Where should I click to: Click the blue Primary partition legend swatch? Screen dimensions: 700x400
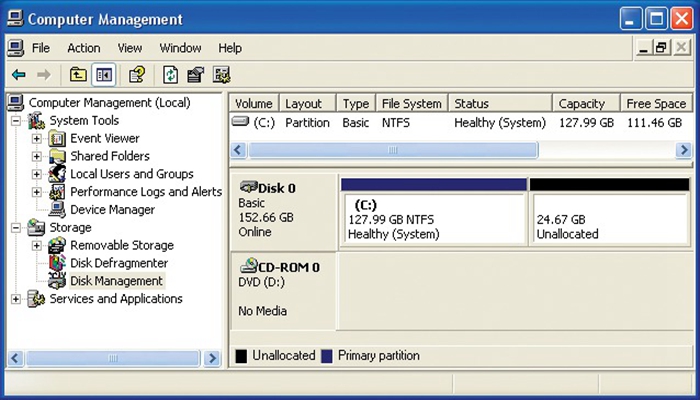coord(327,356)
